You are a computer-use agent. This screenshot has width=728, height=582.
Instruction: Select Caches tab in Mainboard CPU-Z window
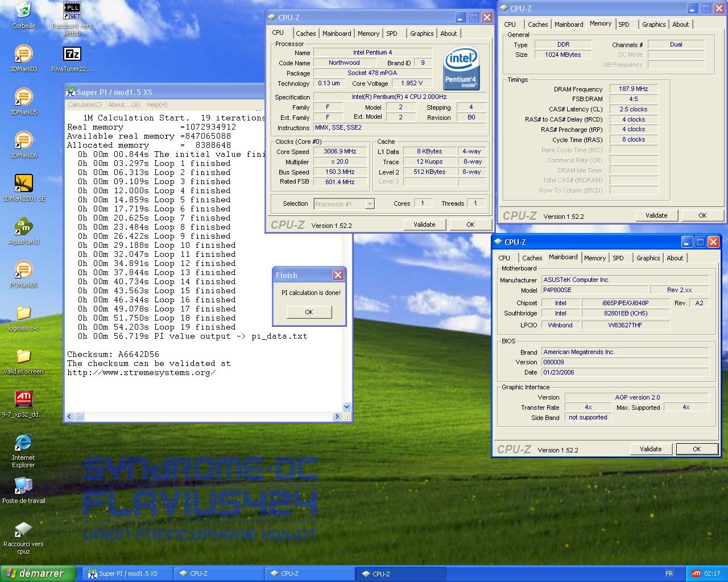click(x=532, y=258)
